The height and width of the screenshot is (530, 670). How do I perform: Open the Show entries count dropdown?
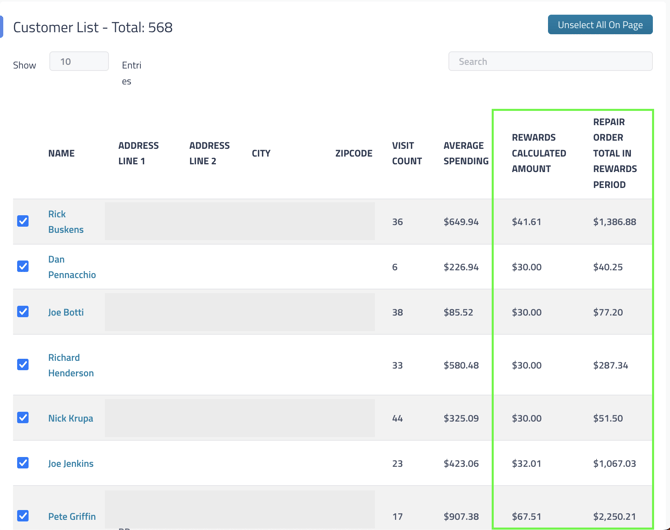tap(79, 62)
